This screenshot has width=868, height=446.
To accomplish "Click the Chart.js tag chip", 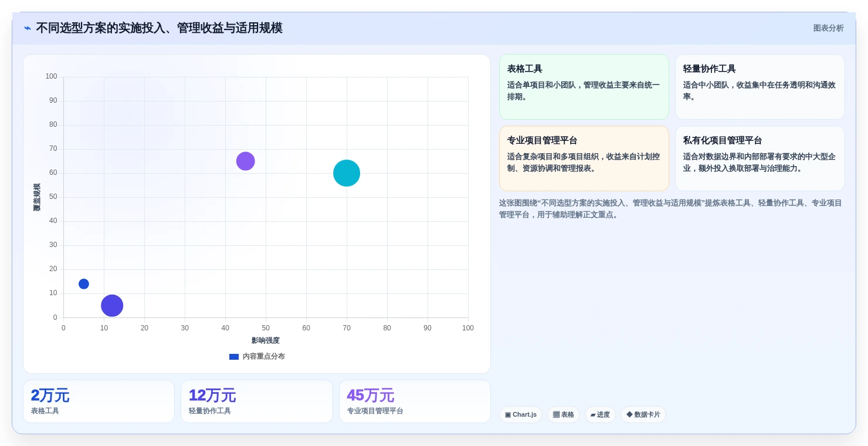I will 521,414.
